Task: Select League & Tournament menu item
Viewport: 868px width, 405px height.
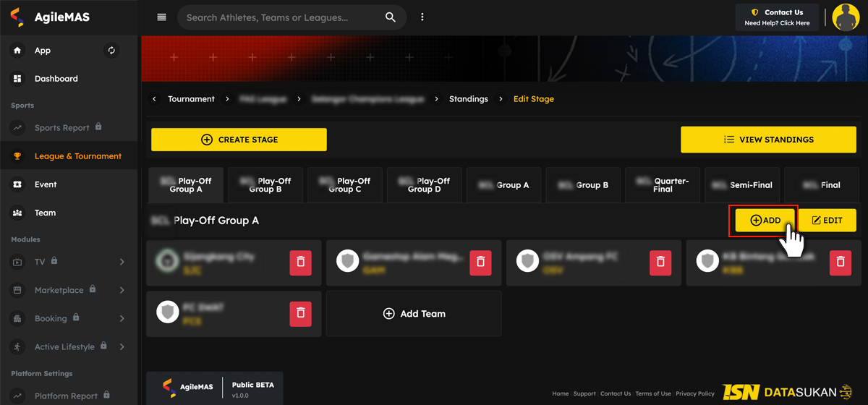Action: tap(69, 156)
